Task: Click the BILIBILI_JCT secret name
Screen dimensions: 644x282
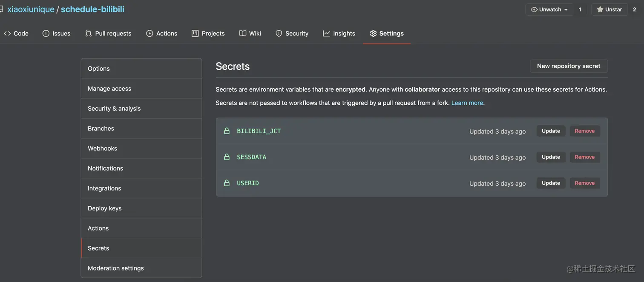Action: [x=259, y=131]
